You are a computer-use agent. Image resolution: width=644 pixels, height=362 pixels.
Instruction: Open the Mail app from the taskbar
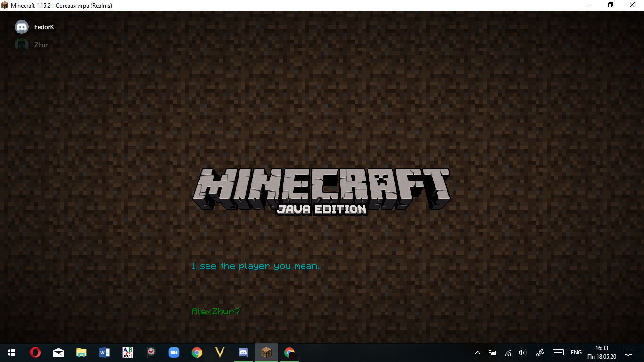pyautogui.click(x=58, y=353)
